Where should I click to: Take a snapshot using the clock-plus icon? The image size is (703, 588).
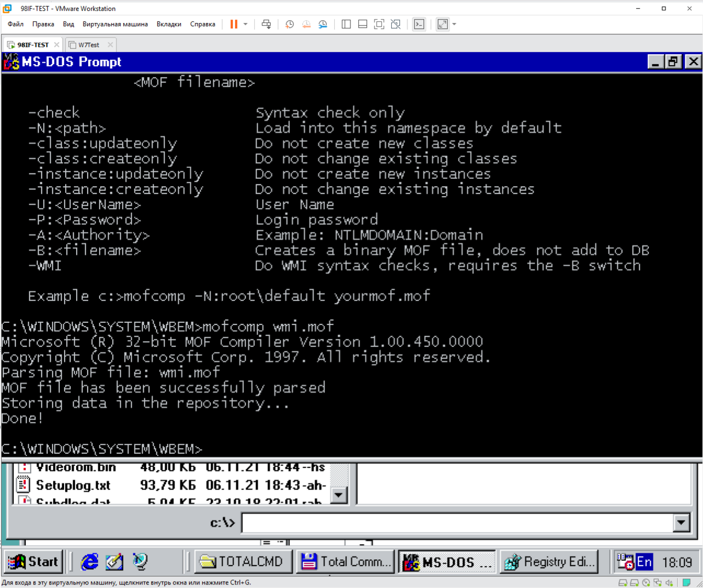pos(289,24)
